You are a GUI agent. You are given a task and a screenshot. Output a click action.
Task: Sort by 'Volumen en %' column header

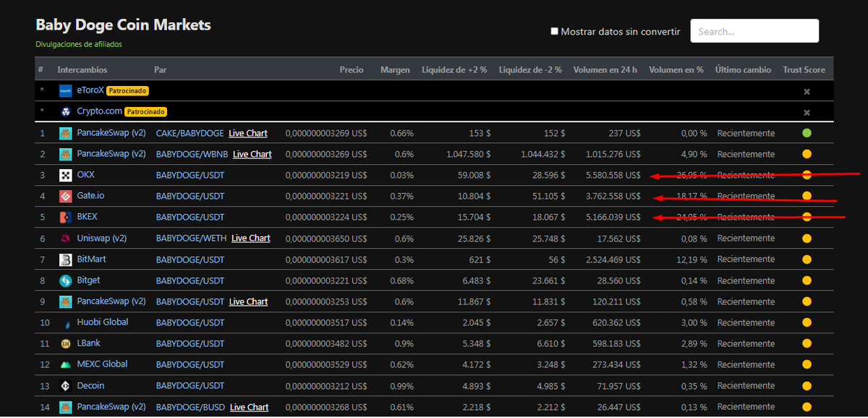pyautogui.click(x=676, y=70)
